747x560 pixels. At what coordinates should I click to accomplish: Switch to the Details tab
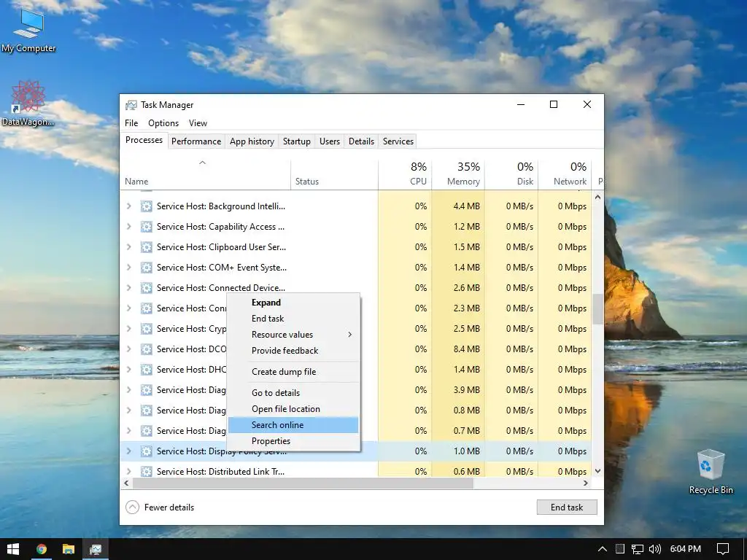pyautogui.click(x=361, y=141)
